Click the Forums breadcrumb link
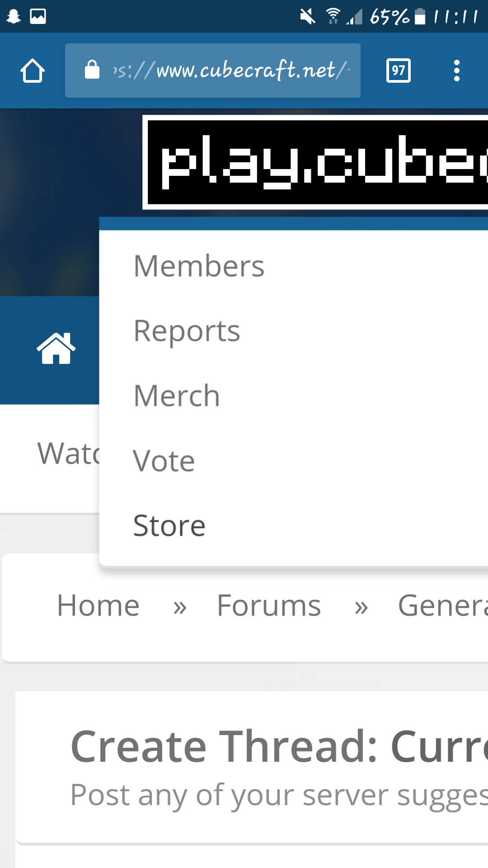488x868 pixels. tap(269, 605)
